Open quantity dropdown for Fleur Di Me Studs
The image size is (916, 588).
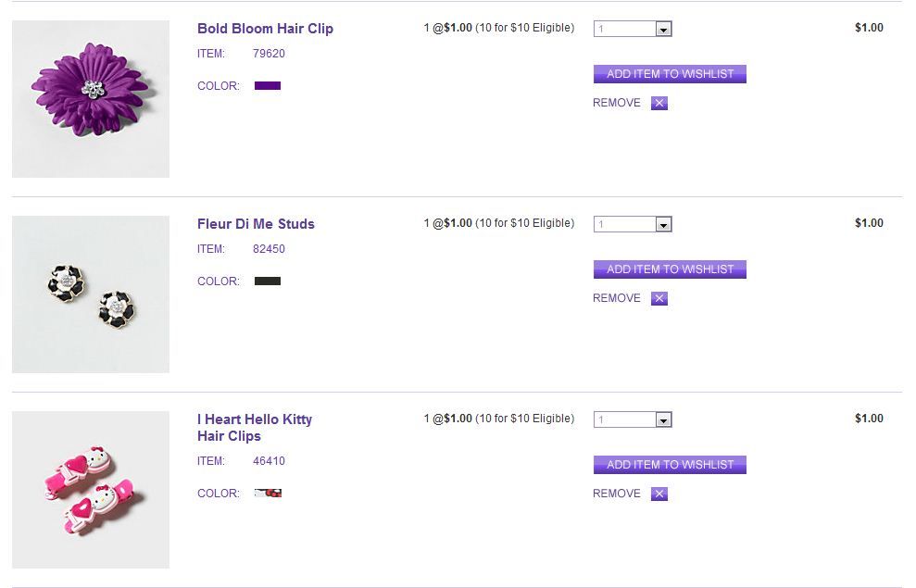[x=663, y=224]
